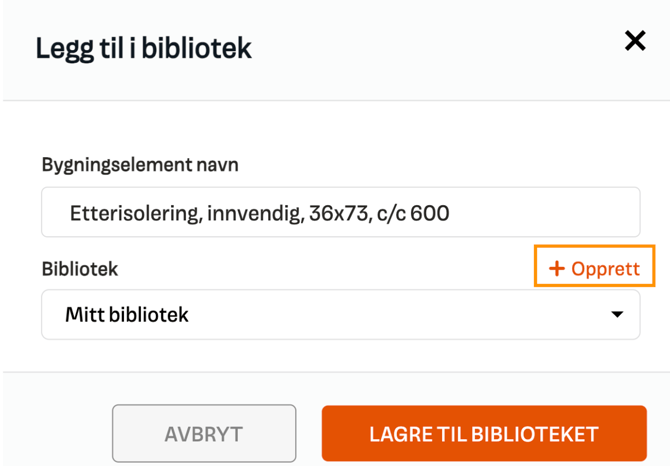This screenshot has height=466, width=670.
Task: Click the plus icon beside Opprett
Action: 557,268
